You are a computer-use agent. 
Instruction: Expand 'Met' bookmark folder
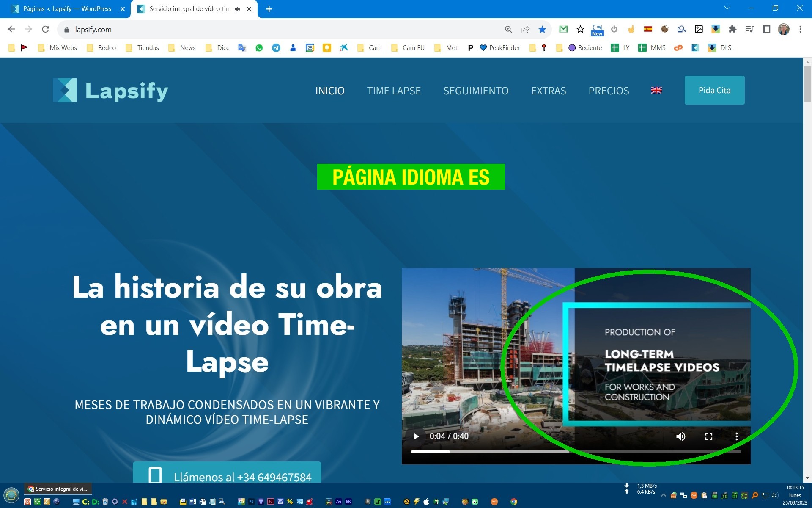pos(446,48)
